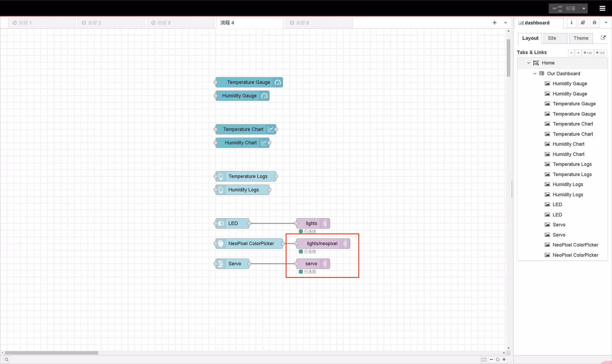612x364 pixels.
Task: Click the add tab button
Action: click(588, 53)
